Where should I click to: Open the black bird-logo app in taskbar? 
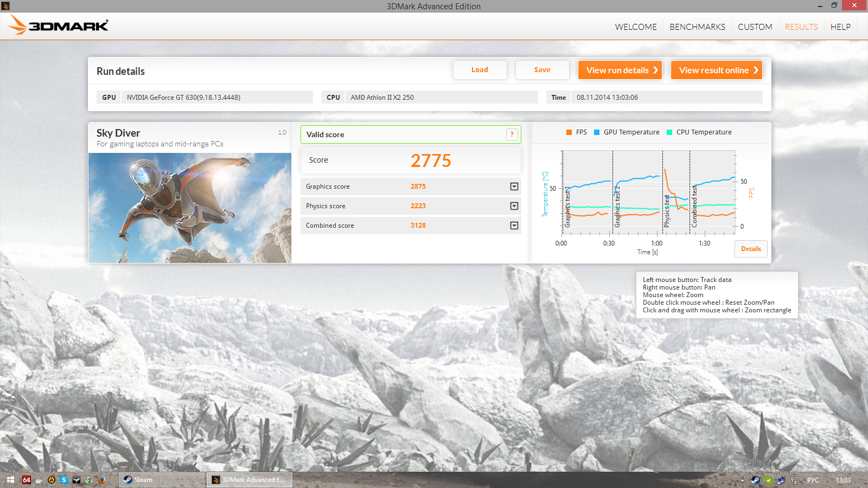[x=76, y=480]
